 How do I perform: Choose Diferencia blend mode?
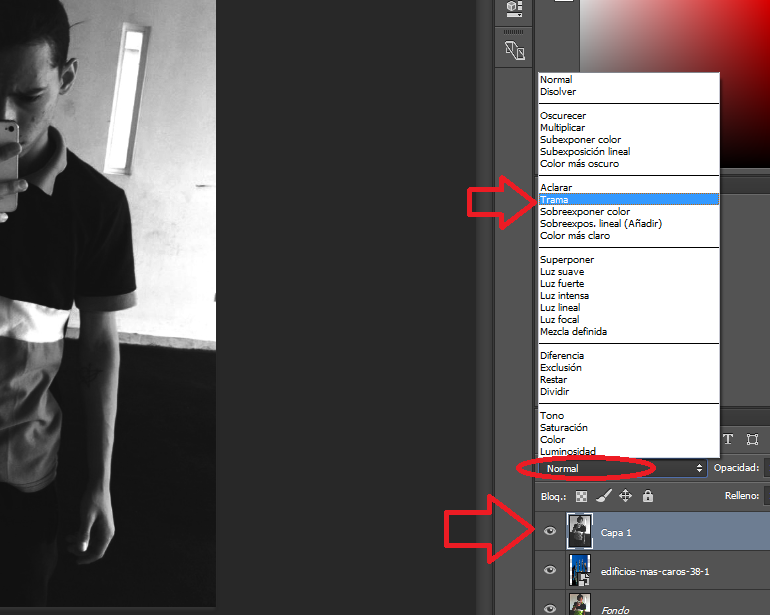coord(629,356)
